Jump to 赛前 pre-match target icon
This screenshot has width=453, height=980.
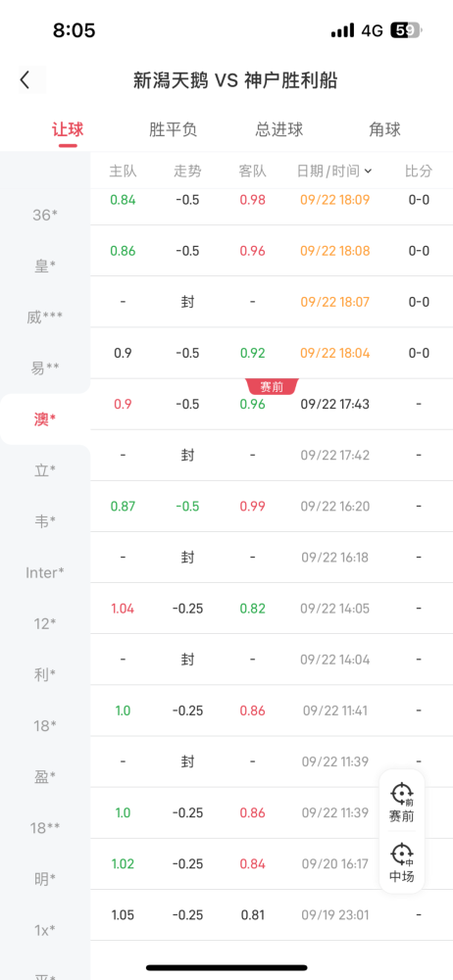pos(402,803)
